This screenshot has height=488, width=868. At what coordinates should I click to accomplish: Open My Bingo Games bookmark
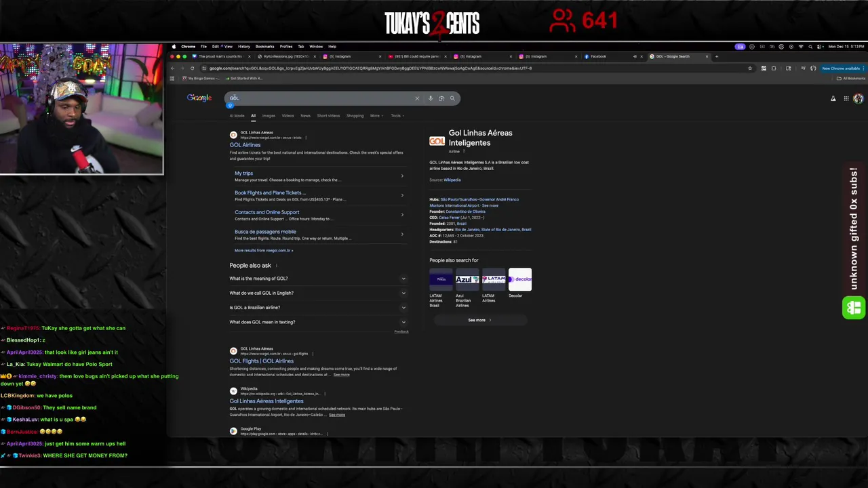coord(201,79)
